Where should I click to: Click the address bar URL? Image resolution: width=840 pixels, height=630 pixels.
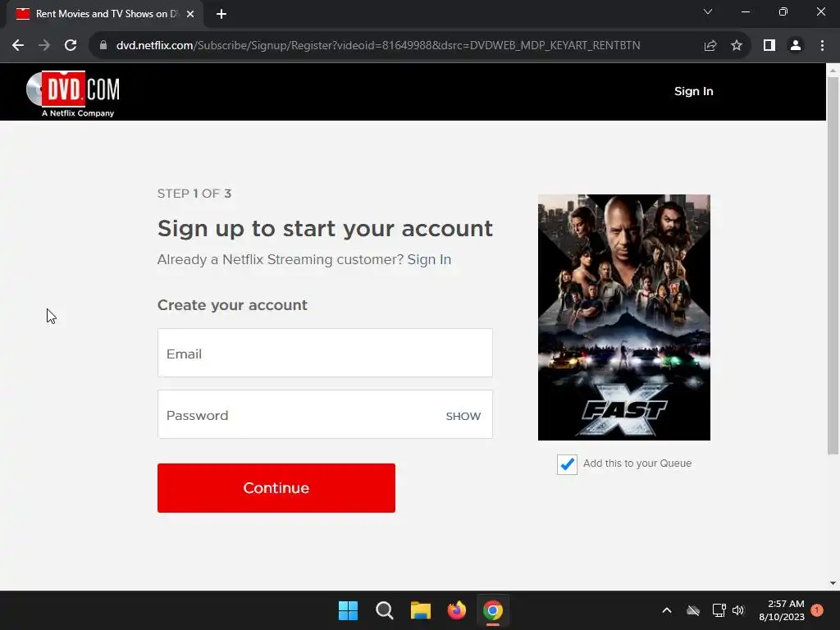click(x=378, y=45)
